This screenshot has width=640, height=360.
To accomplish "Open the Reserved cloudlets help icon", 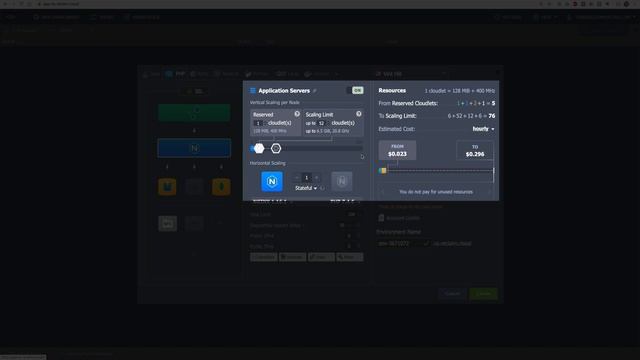I will [297, 114].
